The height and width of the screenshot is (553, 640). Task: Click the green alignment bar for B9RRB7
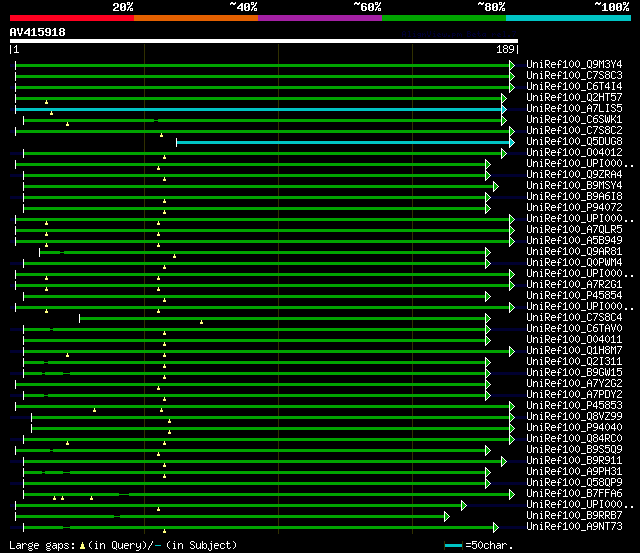(230, 517)
